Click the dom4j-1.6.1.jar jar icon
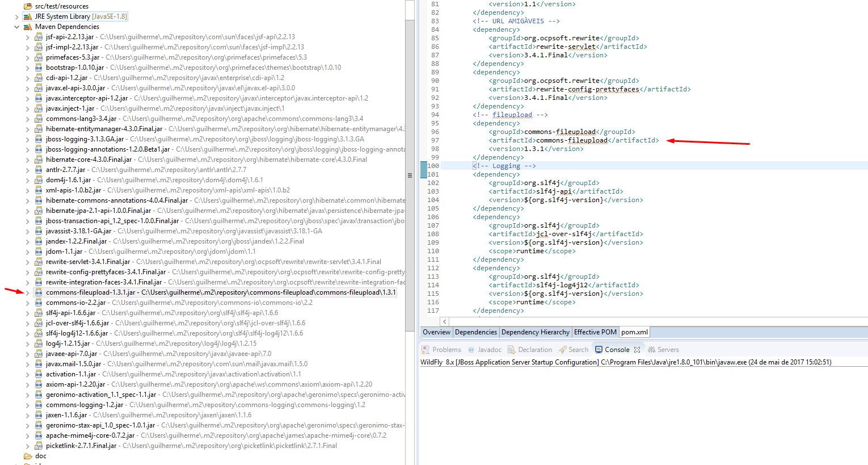Screen dimensions: 868x465 tap(39, 180)
